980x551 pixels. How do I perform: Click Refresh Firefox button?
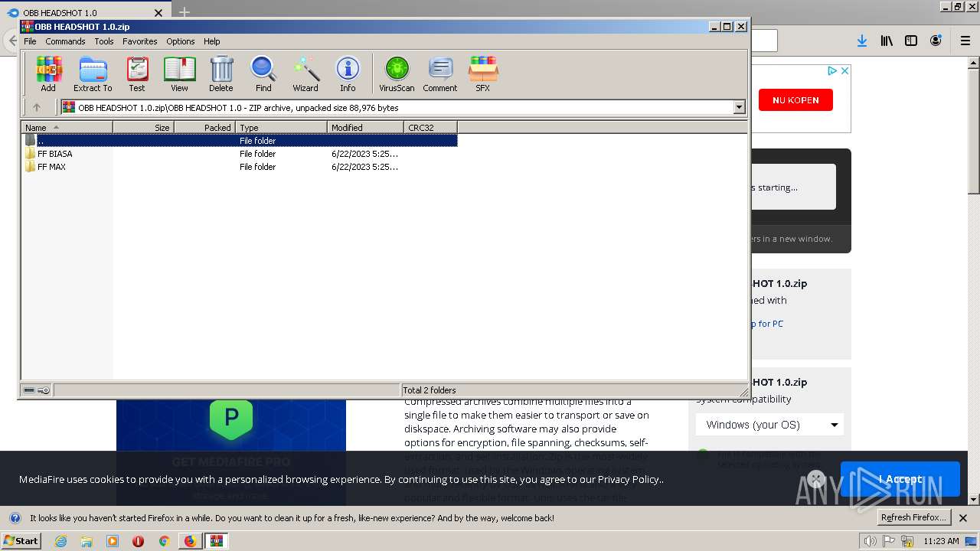coord(913,517)
